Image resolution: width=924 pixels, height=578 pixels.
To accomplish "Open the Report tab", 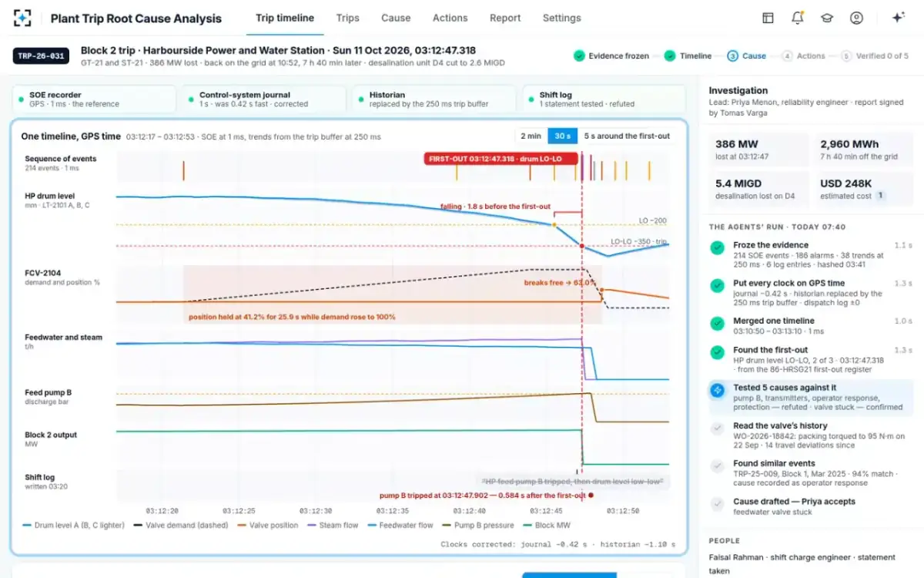I will [x=505, y=18].
